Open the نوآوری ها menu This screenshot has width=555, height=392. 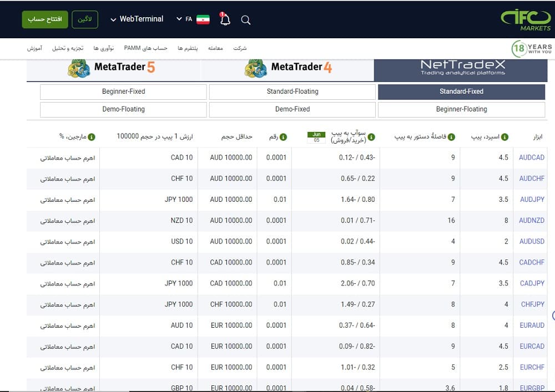coord(104,48)
